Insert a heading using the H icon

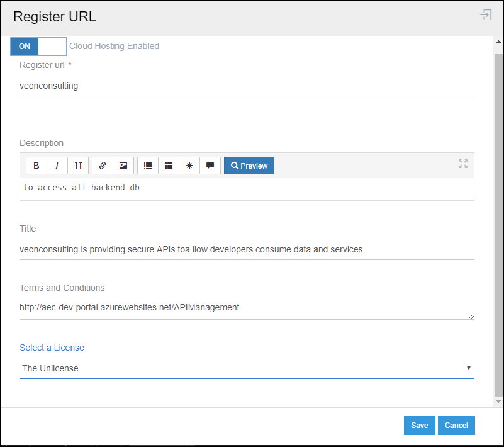[77, 165]
